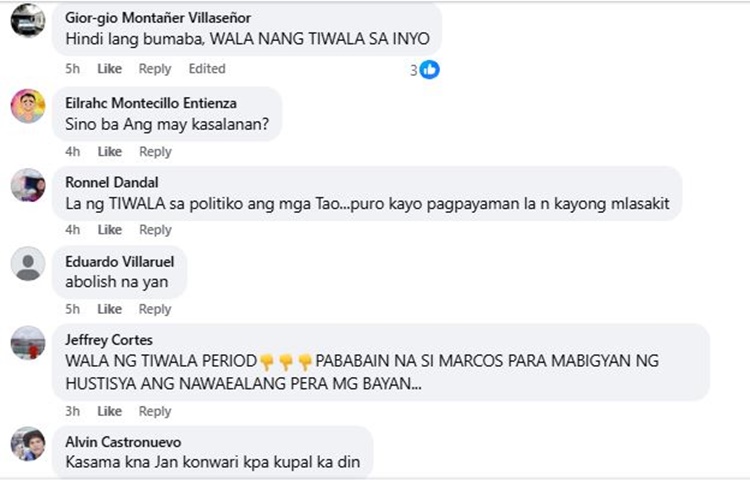The width and height of the screenshot is (750, 482).
Task: Reply to Jeffrey Cortes's comment
Action: coord(155,411)
